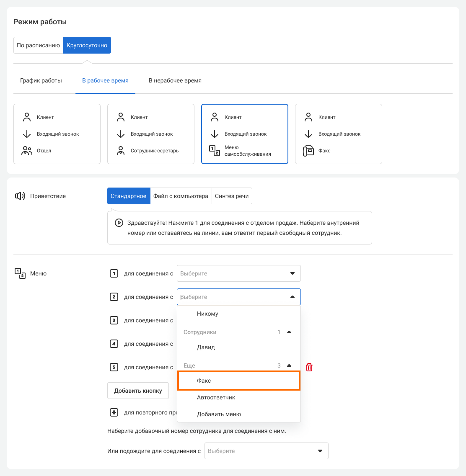The image size is (466, 476).
Task: Click the self-service menu icon in card
Action: [215, 151]
